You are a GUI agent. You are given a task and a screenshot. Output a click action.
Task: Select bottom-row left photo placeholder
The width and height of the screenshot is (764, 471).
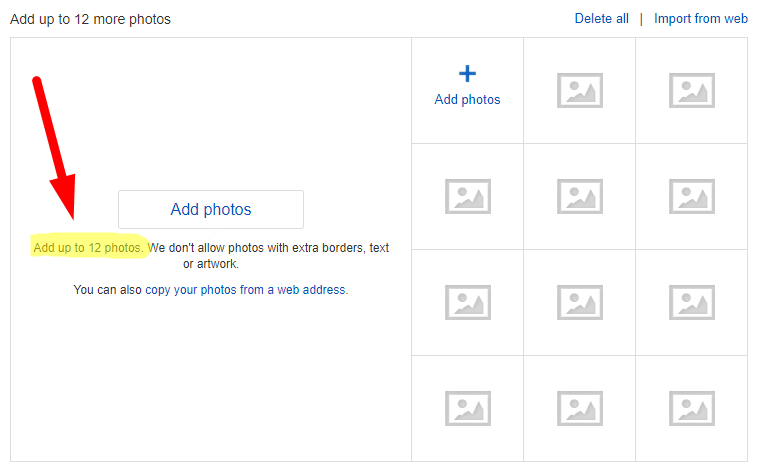pyautogui.click(x=467, y=408)
